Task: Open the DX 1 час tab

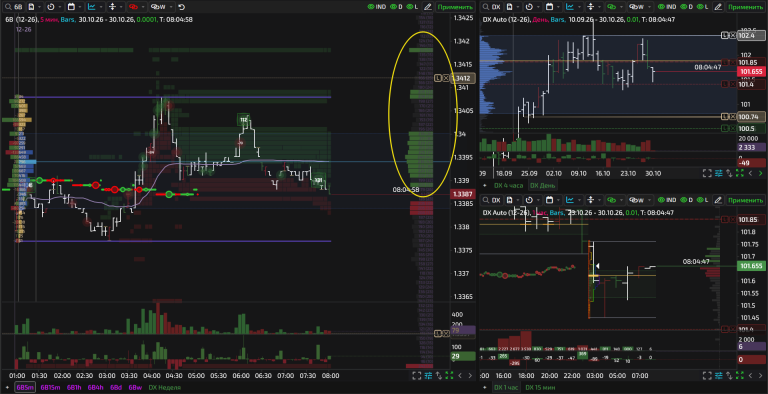Action: [506, 388]
